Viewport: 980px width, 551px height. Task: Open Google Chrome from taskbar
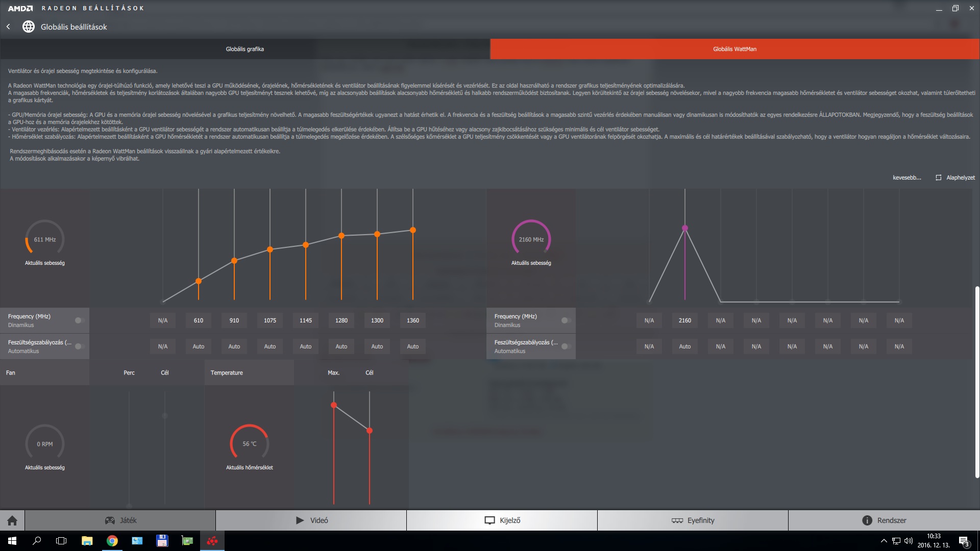pos(112,541)
